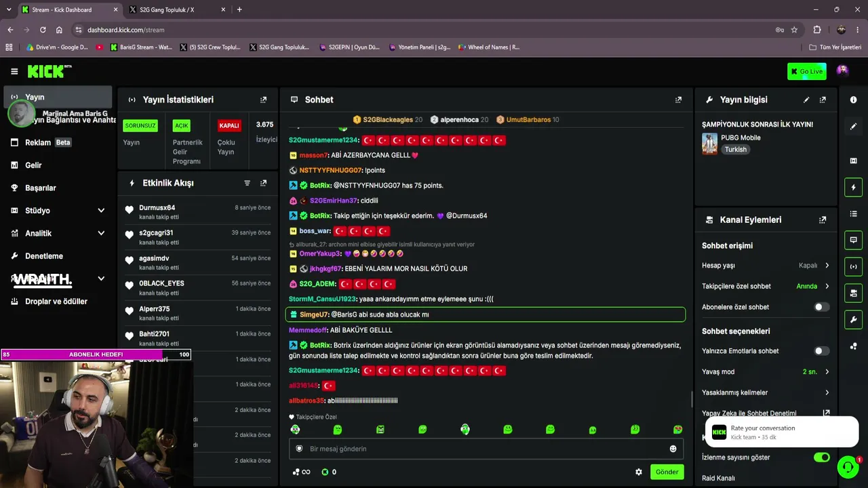Open the Wheel of Names bookmark

pos(489,47)
